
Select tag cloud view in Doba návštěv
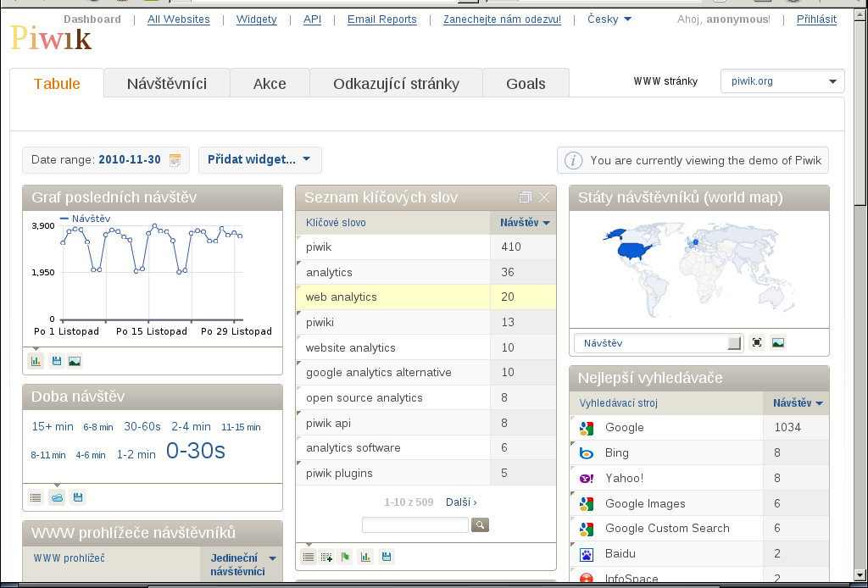click(57, 497)
